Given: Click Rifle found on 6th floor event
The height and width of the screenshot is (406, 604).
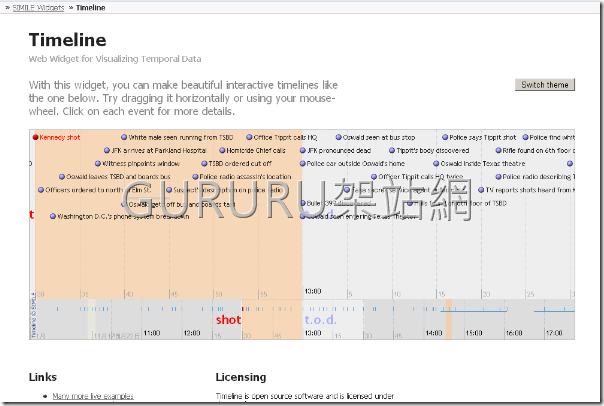Looking at the screenshot, I should [x=535, y=151].
